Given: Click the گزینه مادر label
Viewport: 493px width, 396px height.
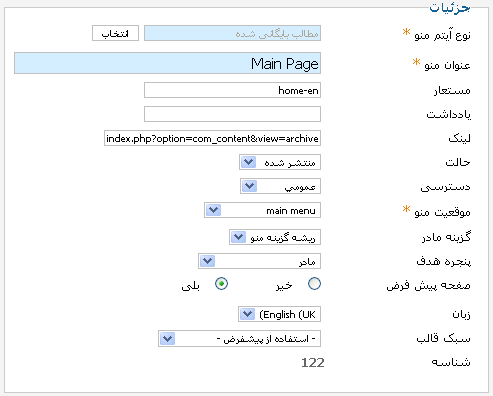Looking at the screenshot, I should point(446,237).
